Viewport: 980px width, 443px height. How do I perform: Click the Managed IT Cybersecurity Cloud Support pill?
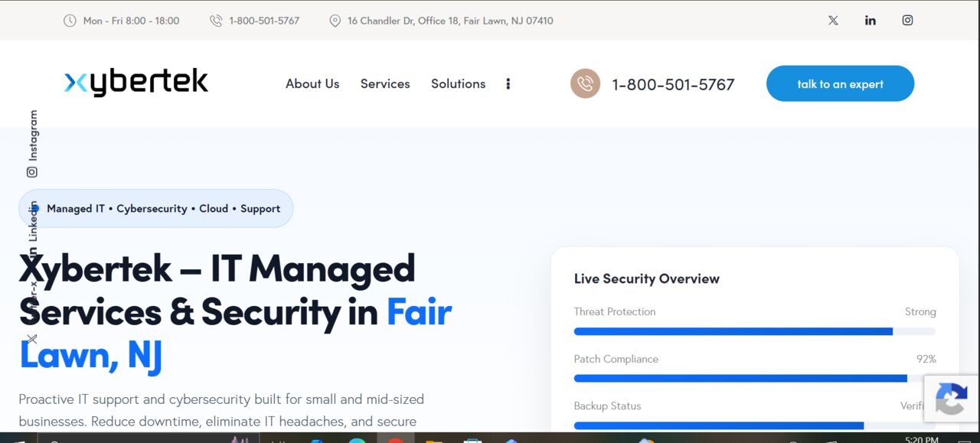[156, 208]
